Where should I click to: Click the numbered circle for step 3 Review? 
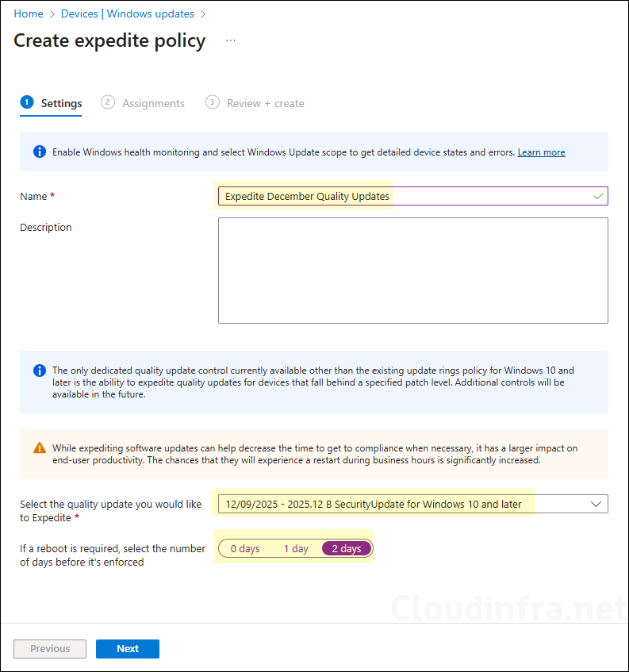(x=212, y=102)
